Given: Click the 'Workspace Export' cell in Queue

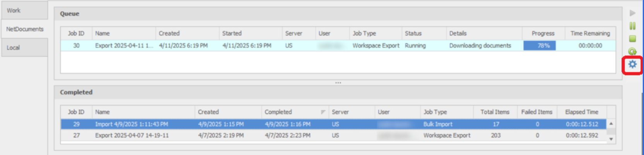Looking at the screenshot, I should [x=376, y=46].
